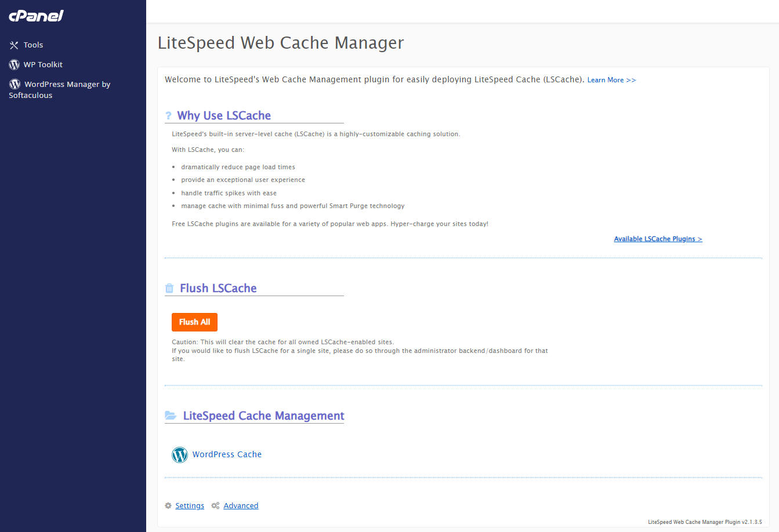Click the WP Toolkit WordPress icon
The image size is (779, 532).
[x=15, y=65]
